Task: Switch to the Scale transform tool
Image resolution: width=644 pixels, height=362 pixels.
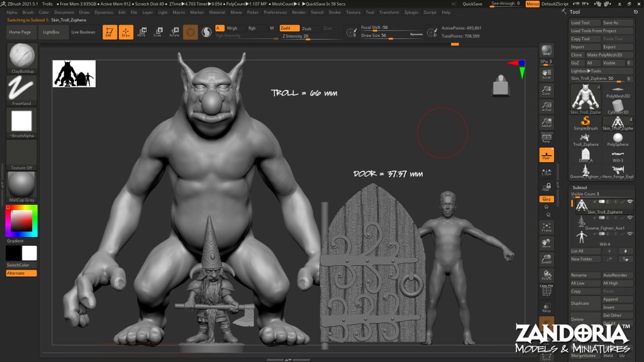Action: [x=158, y=32]
